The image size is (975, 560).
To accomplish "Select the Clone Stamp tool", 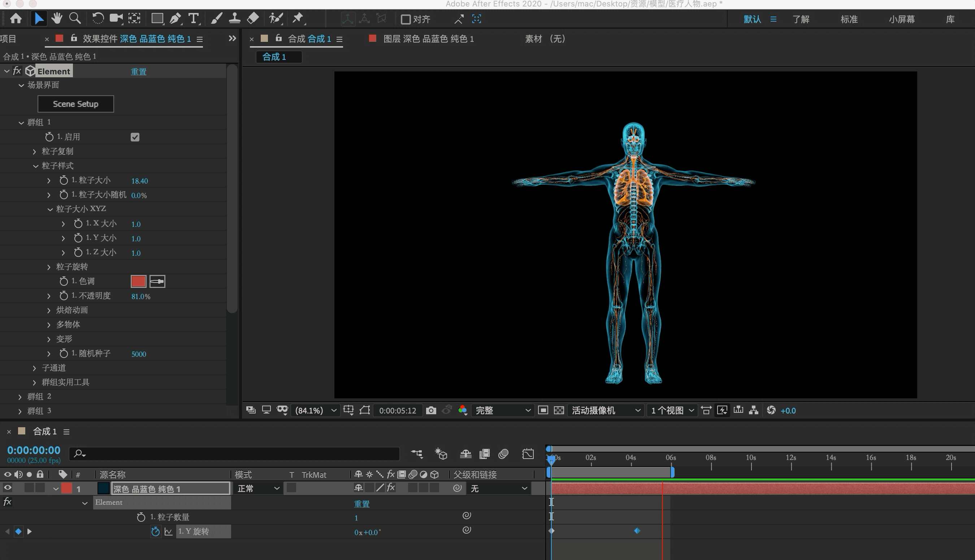I will click(234, 18).
